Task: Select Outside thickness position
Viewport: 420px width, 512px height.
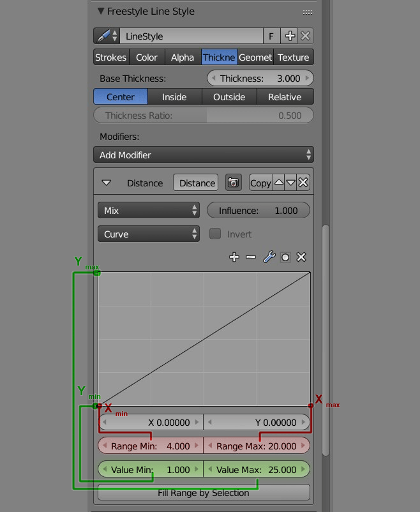Action: click(230, 96)
